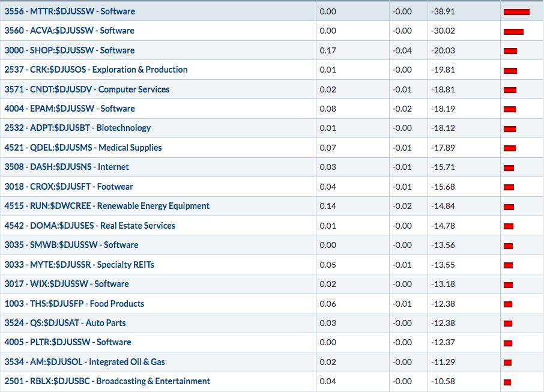This screenshot has width=544, height=392.
Task: Open the EPAM Software link
Action: 70,109
